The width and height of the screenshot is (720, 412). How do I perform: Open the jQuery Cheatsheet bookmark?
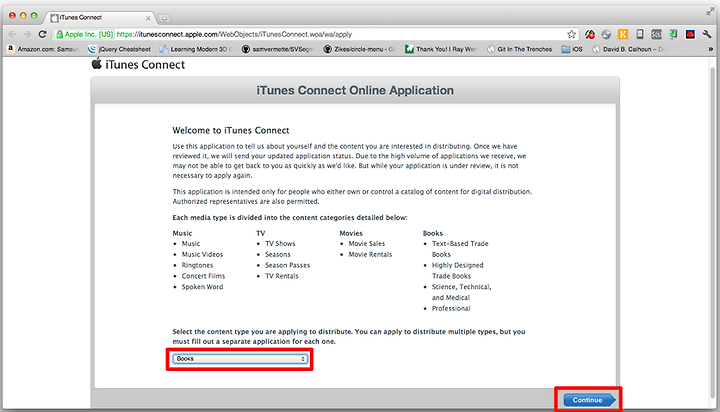click(119, 49)
